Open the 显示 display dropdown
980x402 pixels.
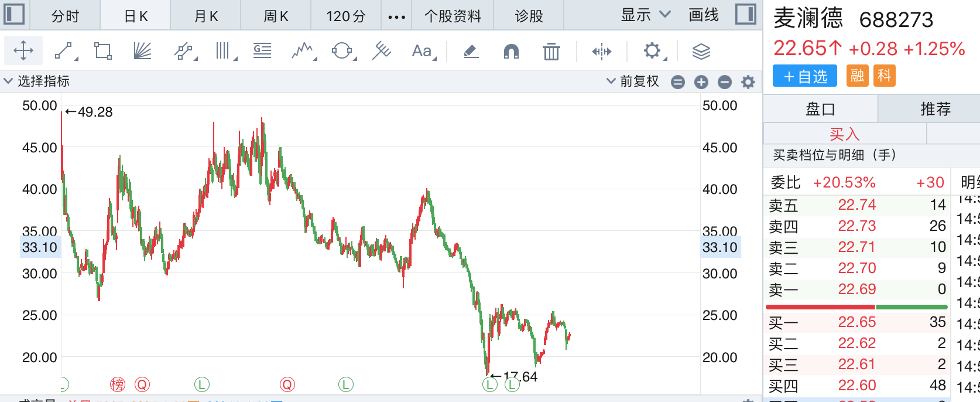click(x=645, y=15)
